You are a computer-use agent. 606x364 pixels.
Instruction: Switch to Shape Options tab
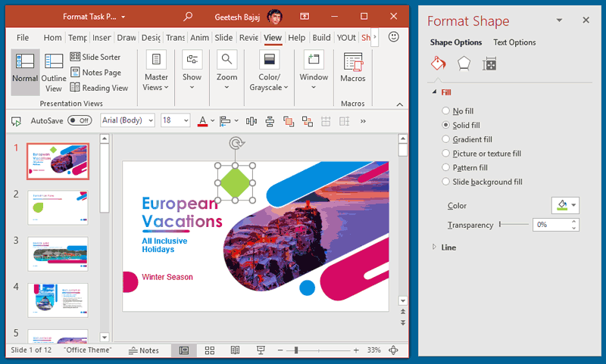click(456, 42)
